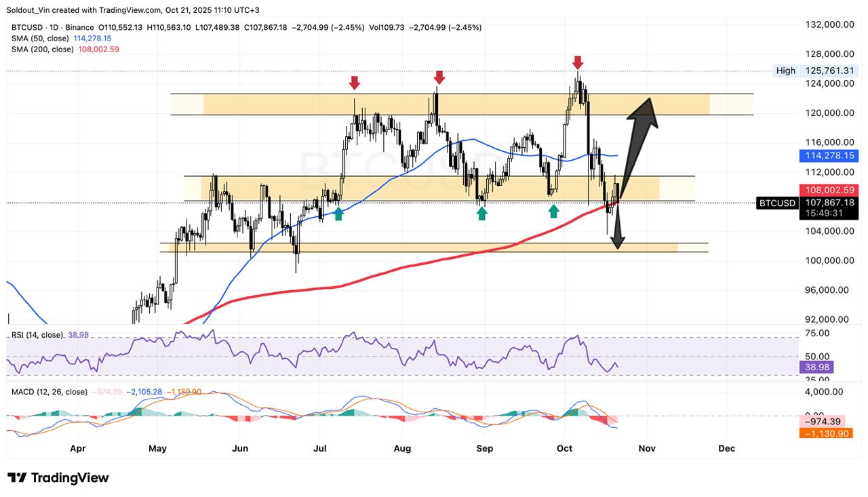This screenshot has width=868, height=497.
Task: Click the red down-arrow marker above the July high
Action: (355, 83)
